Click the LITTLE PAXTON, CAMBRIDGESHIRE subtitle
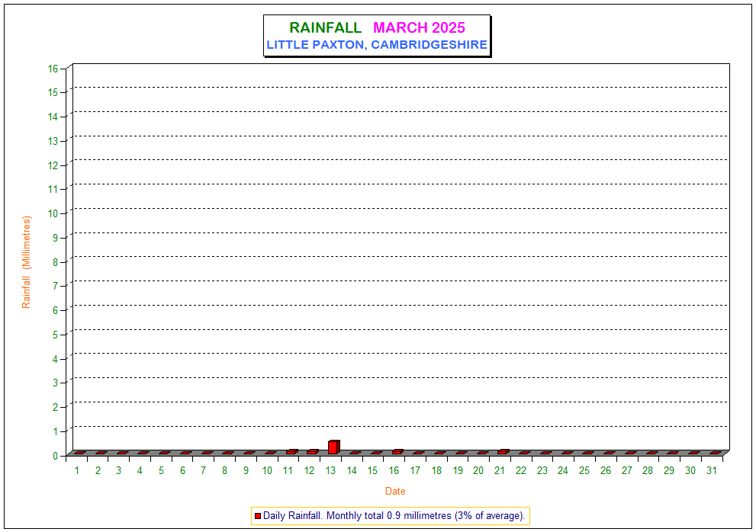The image size is (756, 532). tap(377, 45)
